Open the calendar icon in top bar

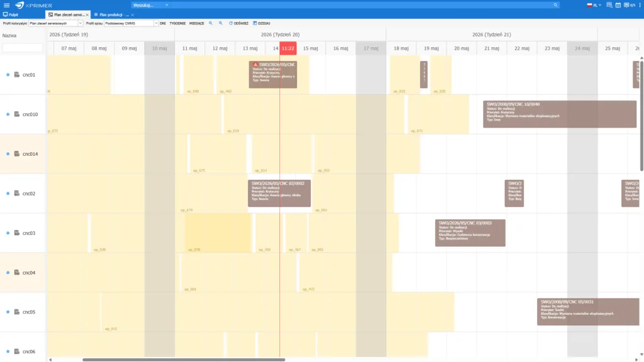(618, 5)
